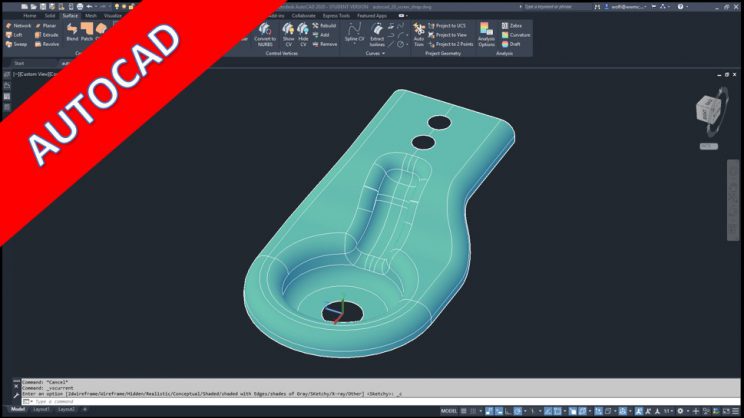Image resolution: width=744 pixels, height=418 pixels.
Task: Click Project to UCS button
Action: (x=447, y=25)
